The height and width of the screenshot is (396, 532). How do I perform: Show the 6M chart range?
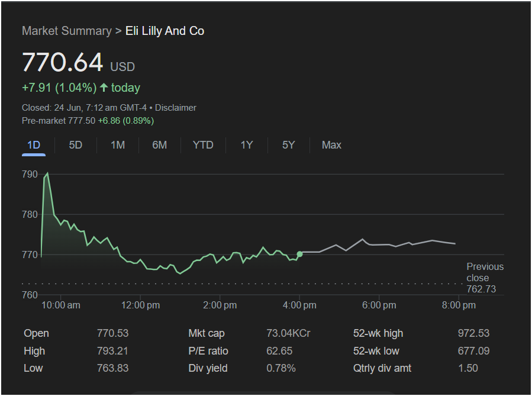pyautogui.click(x=159, y=145)
